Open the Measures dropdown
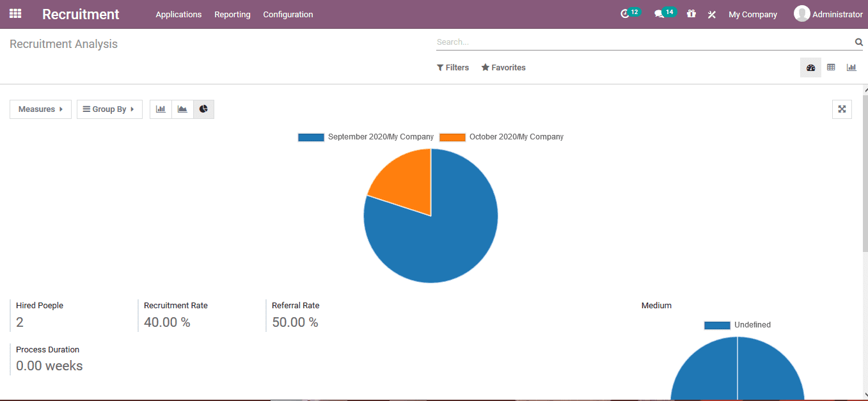Viewport: 868px width, 401px height. 40,109
